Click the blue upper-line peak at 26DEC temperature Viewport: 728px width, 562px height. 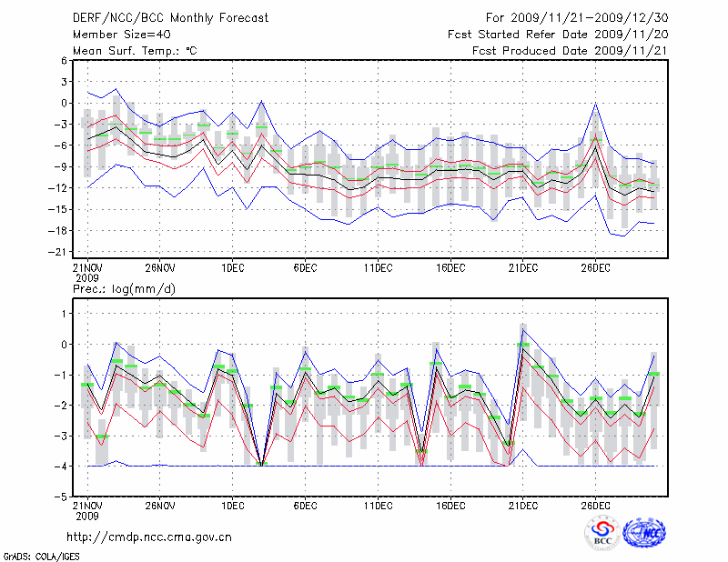(596, 103)
